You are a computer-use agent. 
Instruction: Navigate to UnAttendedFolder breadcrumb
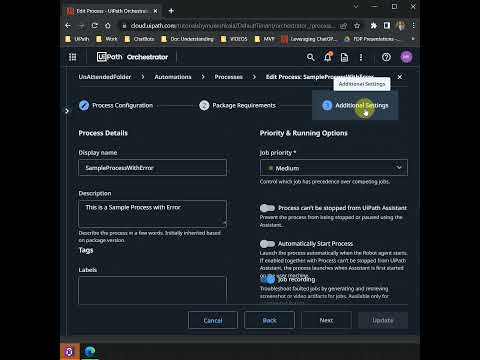tap(105, 77)
